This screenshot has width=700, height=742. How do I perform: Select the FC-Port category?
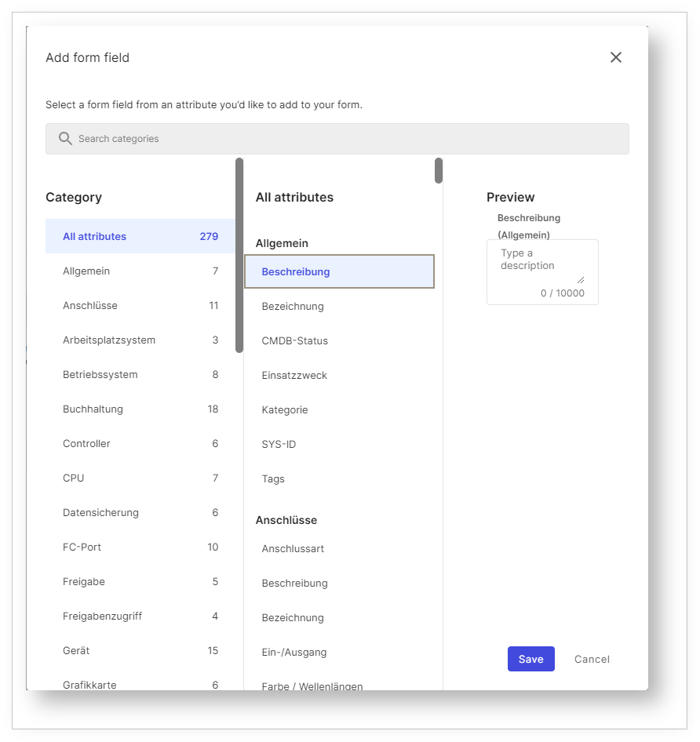(140, 547)
